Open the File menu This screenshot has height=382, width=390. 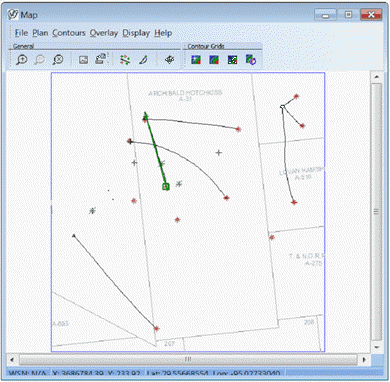[x=21, y=33]
